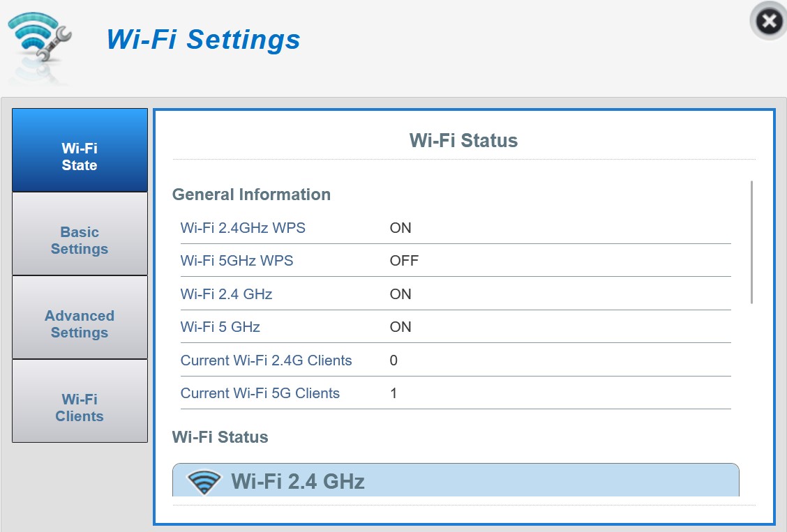Click the General Information section heading
Image resolution: width=787 pixels, height=532 pixels.
251,195
